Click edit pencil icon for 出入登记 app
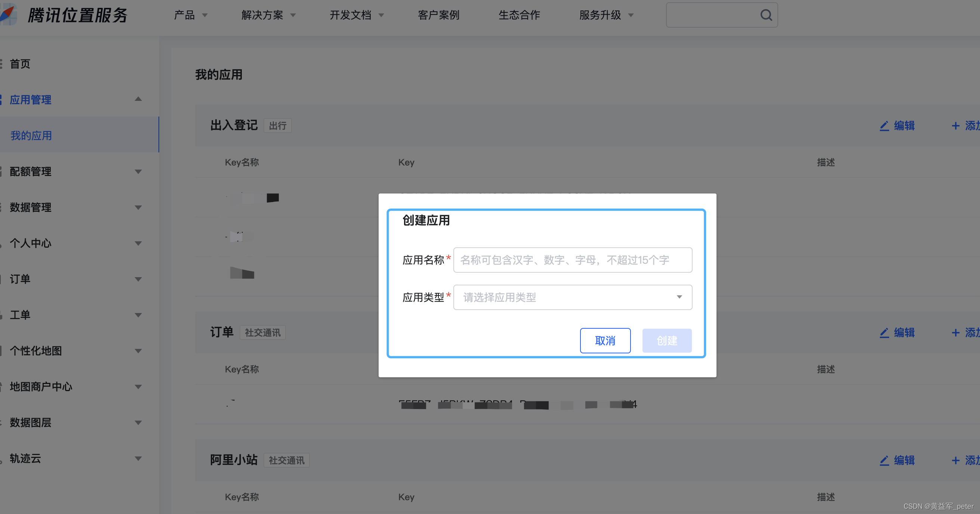The height and width of the screenshot is (514, 980). point(884,126)
